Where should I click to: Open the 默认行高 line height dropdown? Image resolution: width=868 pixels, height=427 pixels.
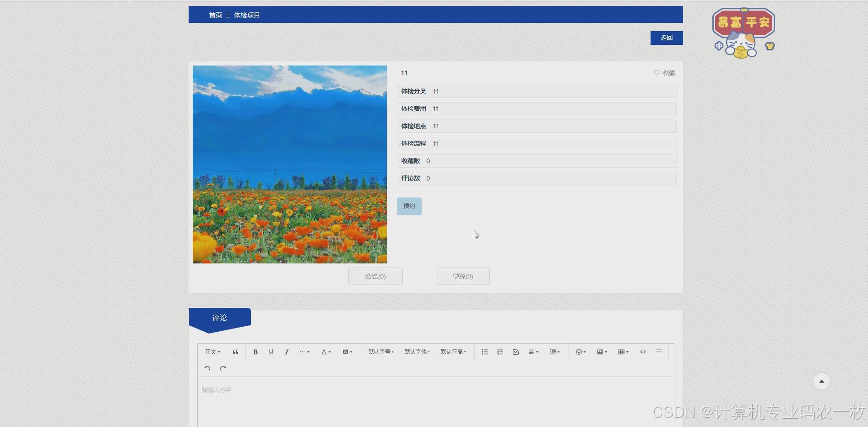pos(453,352)
